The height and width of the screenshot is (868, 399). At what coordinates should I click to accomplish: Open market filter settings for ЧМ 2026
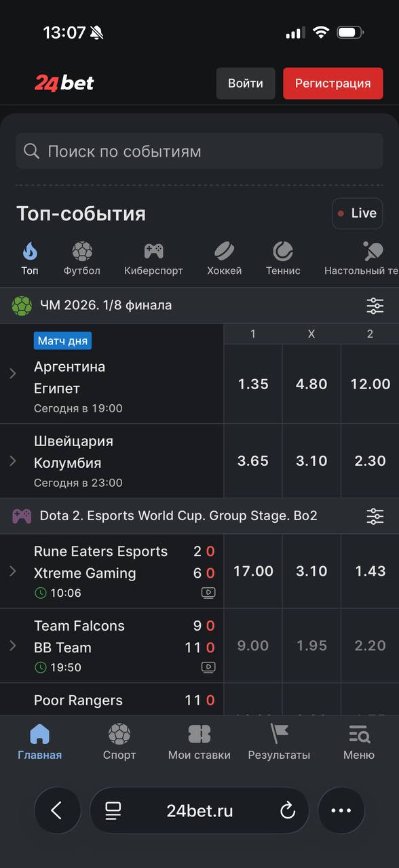point(375,306)
